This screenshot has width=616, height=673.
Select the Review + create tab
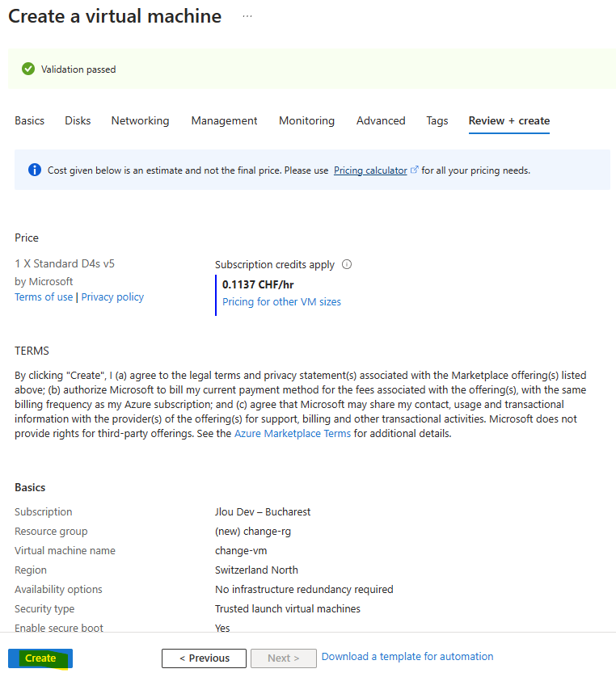(x=509, y=120)
